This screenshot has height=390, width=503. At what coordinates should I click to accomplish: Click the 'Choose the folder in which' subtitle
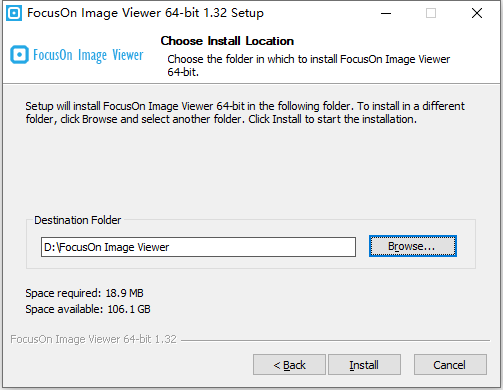point(309,65)
